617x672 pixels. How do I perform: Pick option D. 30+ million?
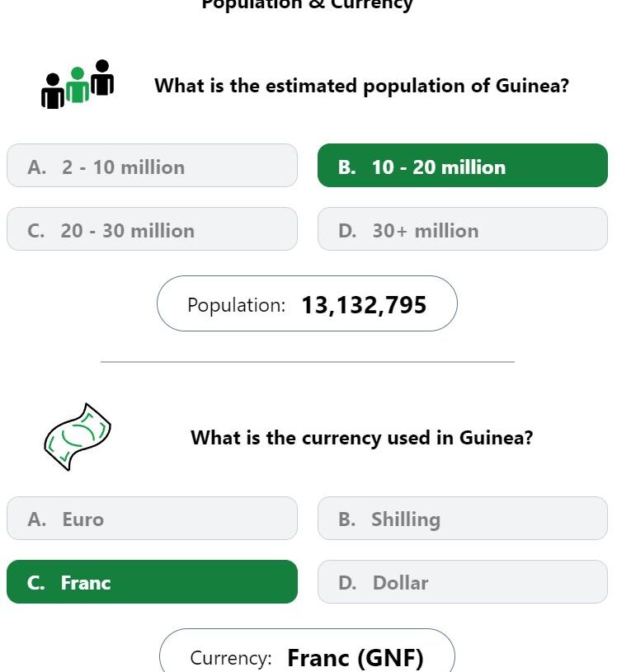(x=463, y=229)
